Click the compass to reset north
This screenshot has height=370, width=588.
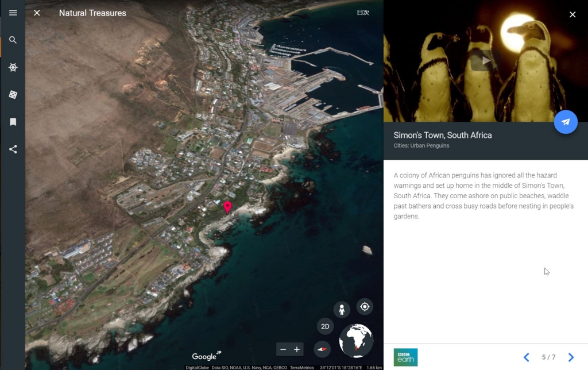pos(322,349)
